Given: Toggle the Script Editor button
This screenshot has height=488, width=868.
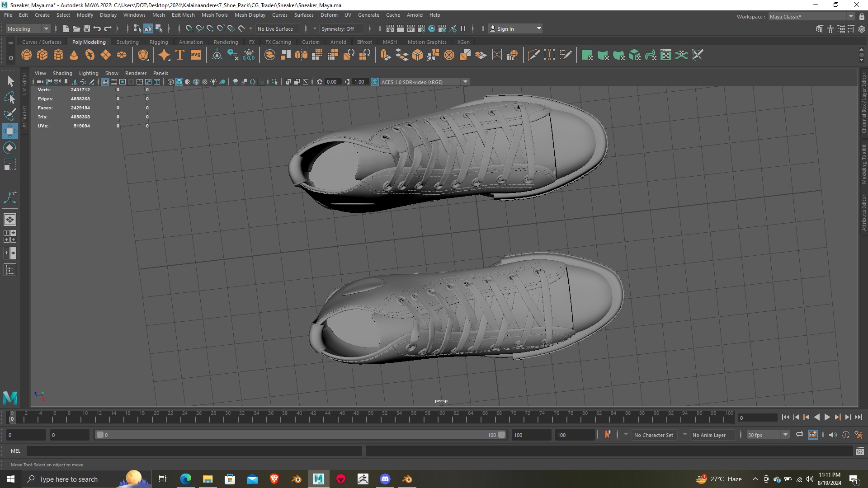Looking at the screenshot, I should 859,451.
